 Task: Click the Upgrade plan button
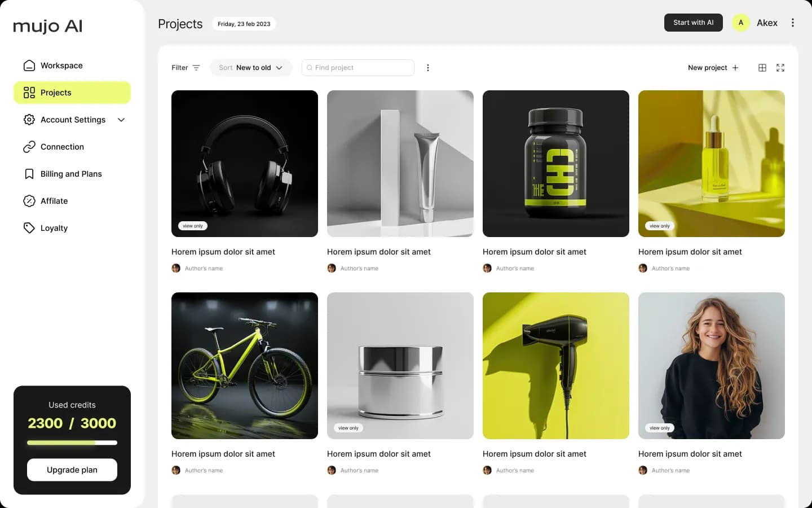click(72, 470)
